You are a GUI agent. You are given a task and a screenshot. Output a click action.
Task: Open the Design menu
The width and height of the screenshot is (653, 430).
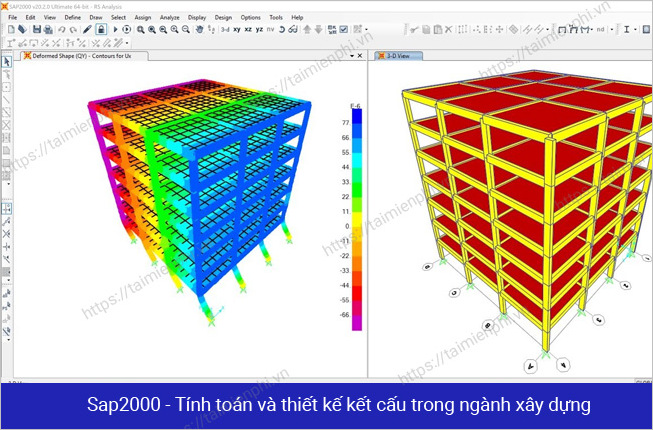(x=223, y=17)
